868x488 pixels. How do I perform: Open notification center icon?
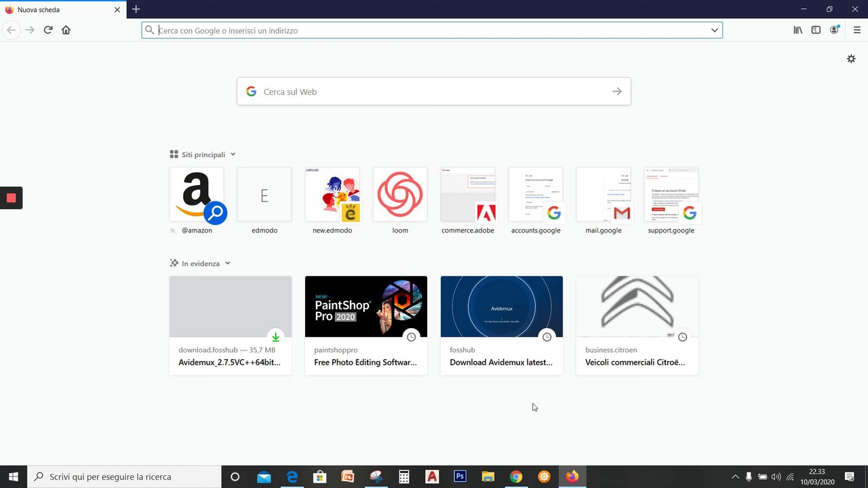coord(849,476)
